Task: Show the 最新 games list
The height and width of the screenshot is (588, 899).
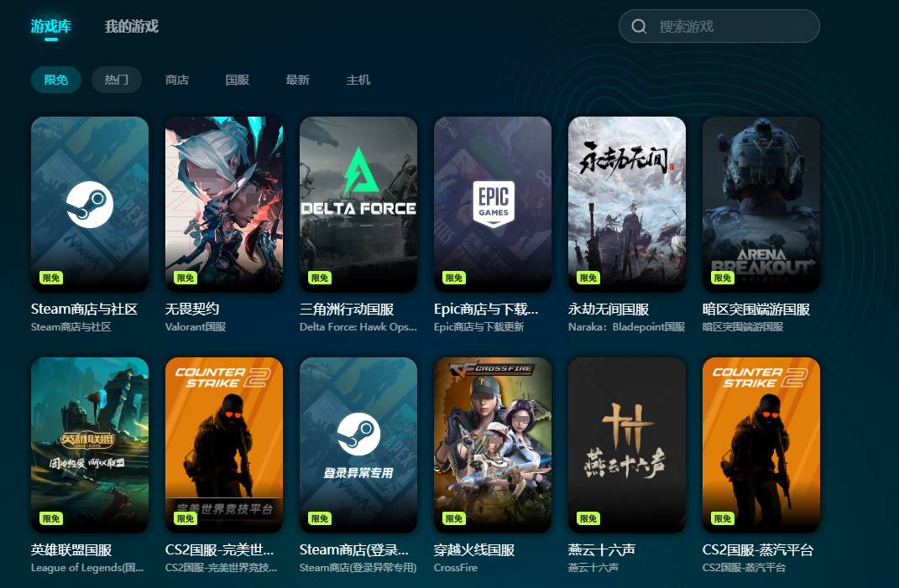Action: [297, 80]
